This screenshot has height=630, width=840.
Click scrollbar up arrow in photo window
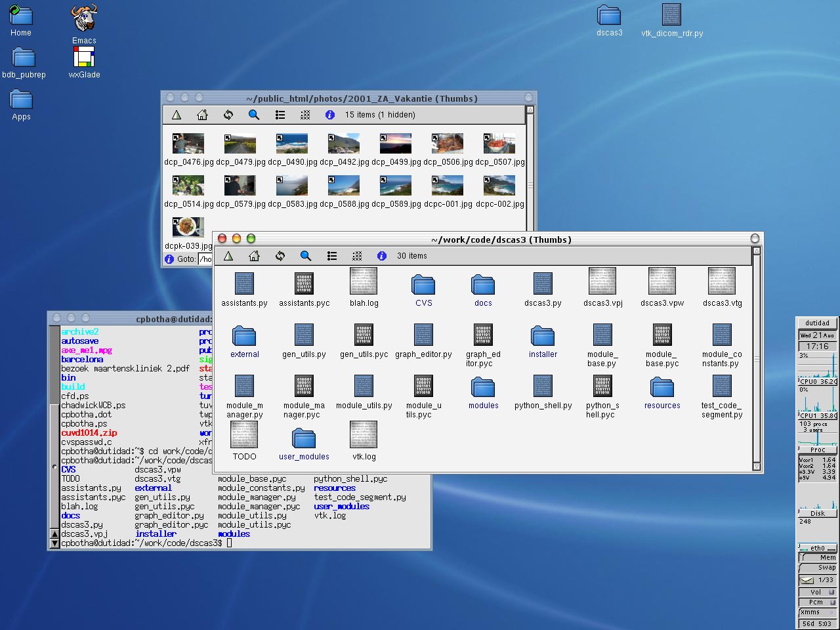[x=530, y=110]
